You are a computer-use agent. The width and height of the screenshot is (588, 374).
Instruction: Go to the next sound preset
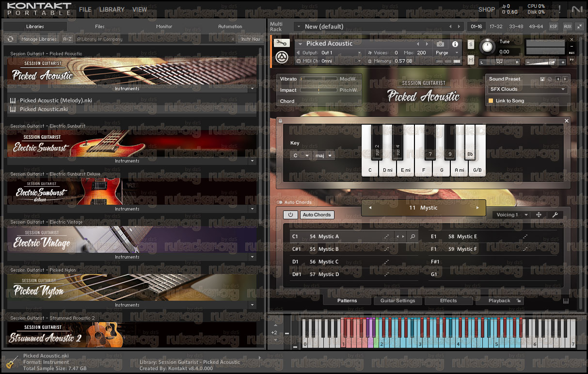[565, 79]
